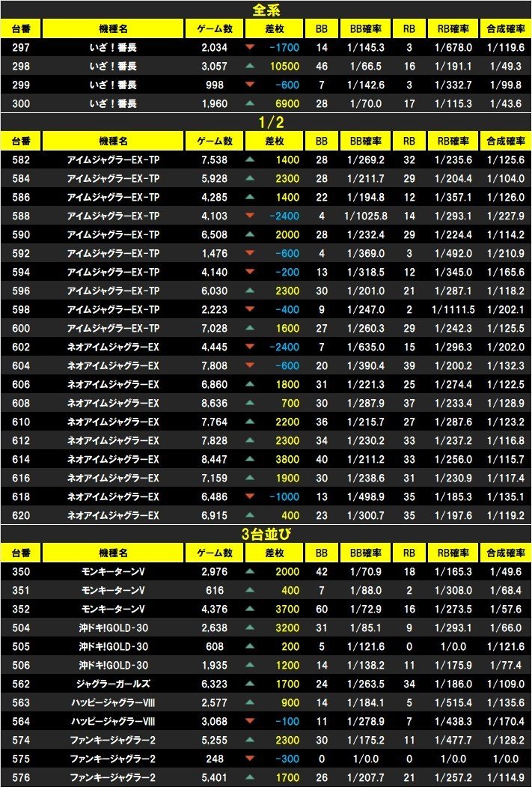Click the green up arrow in row 596
Screen dimensions: 532x787
250,291
